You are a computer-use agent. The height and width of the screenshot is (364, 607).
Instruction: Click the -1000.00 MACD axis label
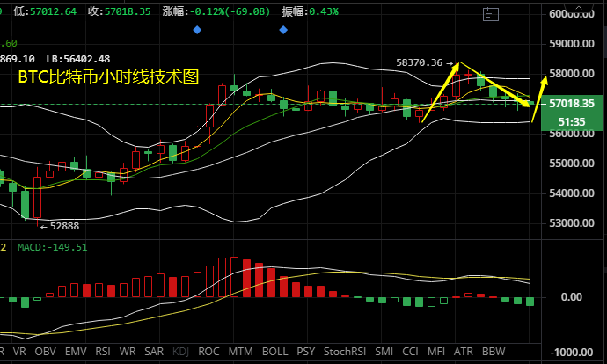tap(572, 353)
